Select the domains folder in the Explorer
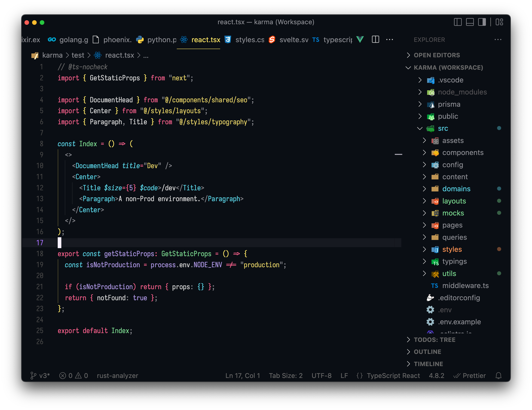This screenshot has height=410, width=532. [456, 189]
